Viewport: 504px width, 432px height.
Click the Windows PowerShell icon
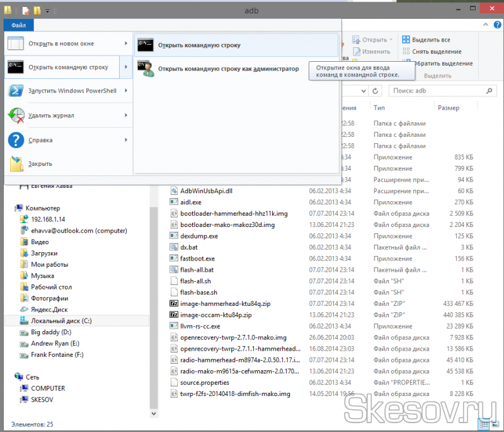point(16,91)
